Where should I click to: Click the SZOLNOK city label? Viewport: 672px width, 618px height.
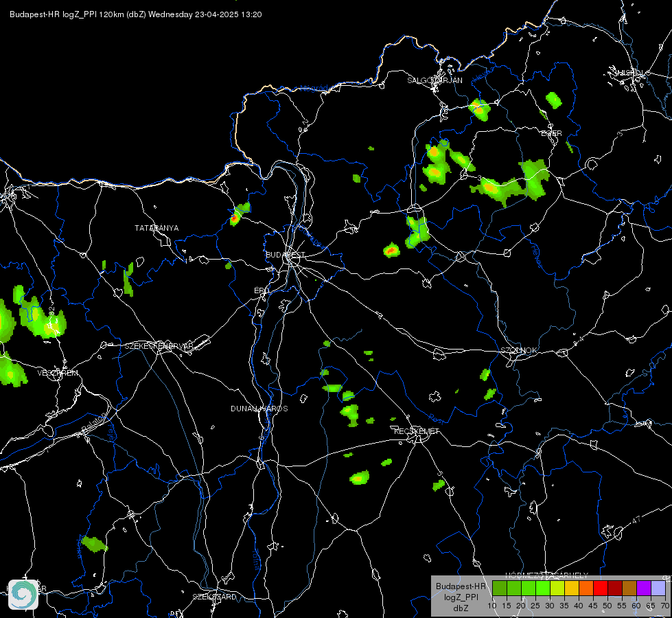518,350
